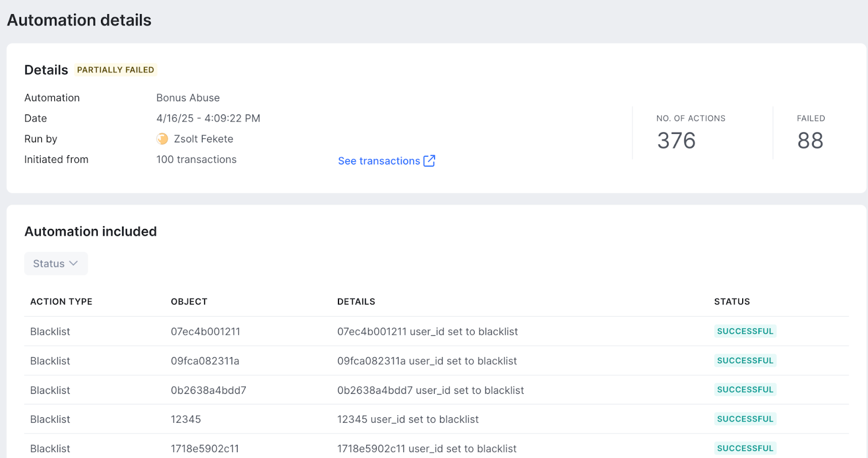Viewport: 868px width, 458px height.
Task: Select object 1718e5902c11 cell
Action: (205, 449)
